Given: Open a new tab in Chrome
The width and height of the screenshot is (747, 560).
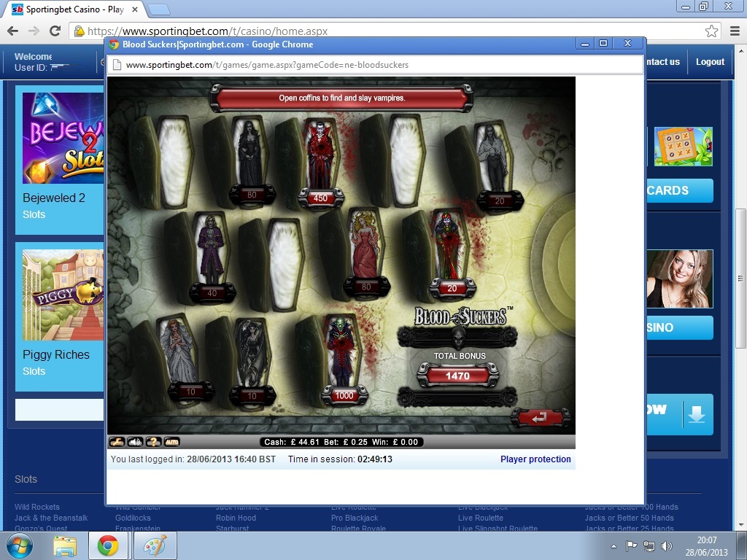Looking at the screenshot, I should (x=159, y=9).
